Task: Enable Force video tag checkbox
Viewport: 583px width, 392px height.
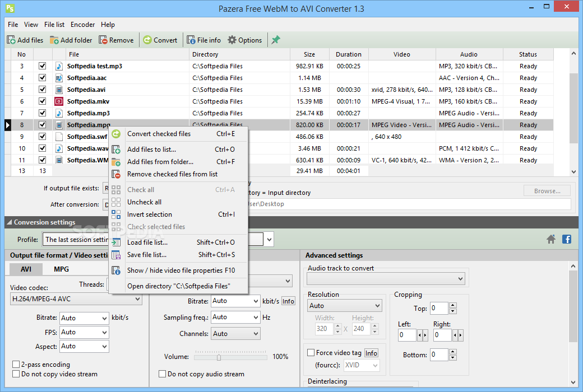Action: (x=311, y=353)
